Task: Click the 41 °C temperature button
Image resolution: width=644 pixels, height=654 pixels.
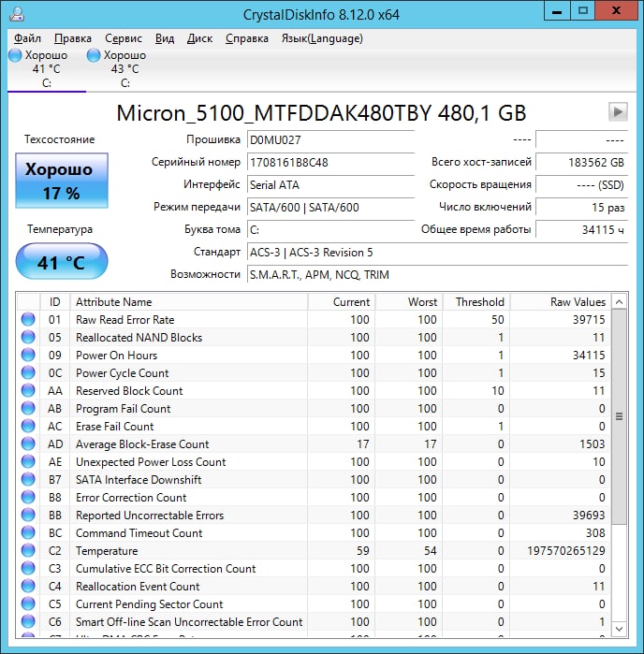Action: [62, 262]
